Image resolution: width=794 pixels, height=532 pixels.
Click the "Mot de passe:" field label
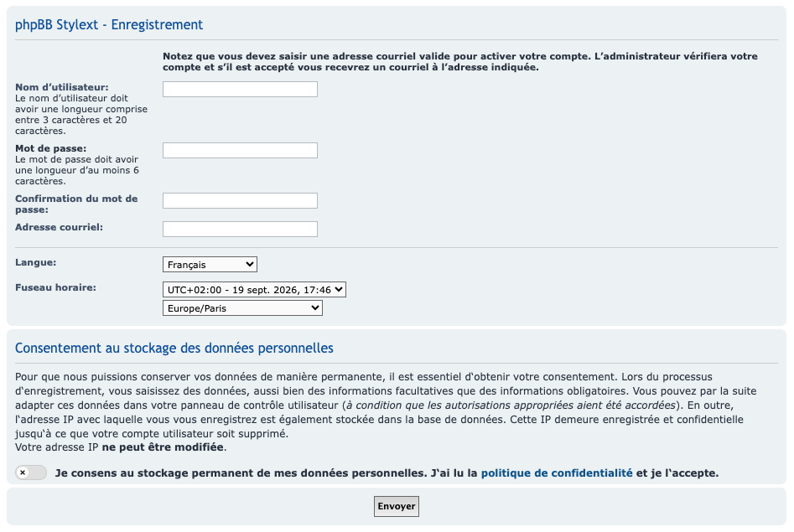(50, 148)
